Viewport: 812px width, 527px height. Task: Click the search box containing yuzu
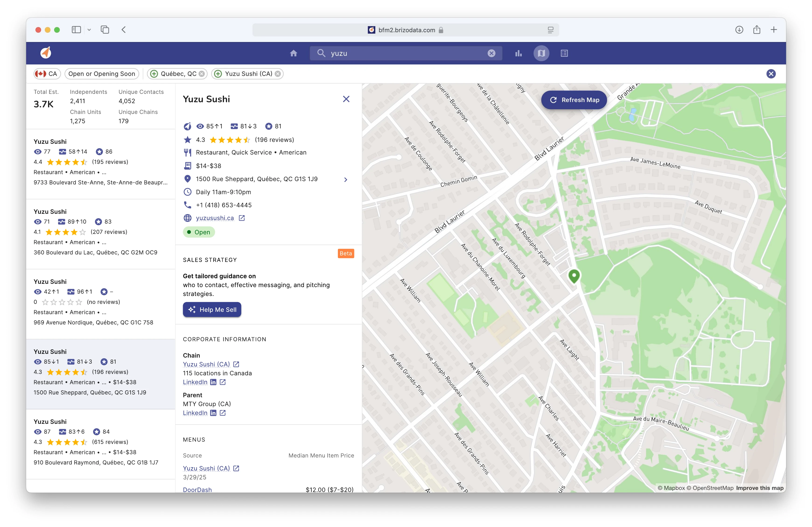pyautogui.click(x=406, y=53)
